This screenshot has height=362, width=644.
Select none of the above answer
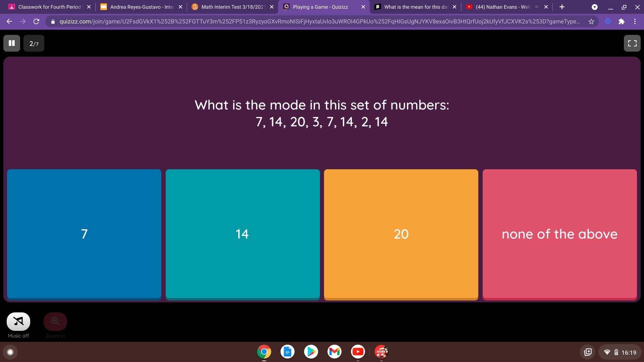(x=559, y=234)
